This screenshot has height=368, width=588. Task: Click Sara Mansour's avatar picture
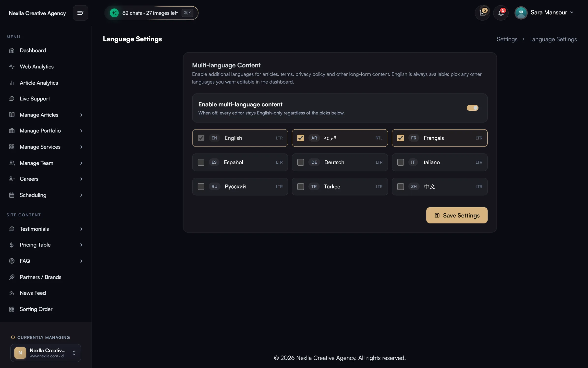(x=521, y=13)
